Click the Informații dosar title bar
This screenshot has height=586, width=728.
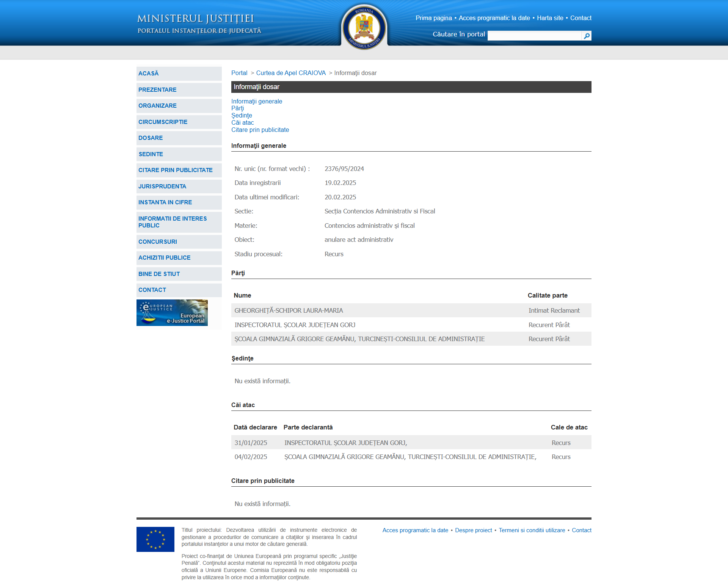(411, 87)
